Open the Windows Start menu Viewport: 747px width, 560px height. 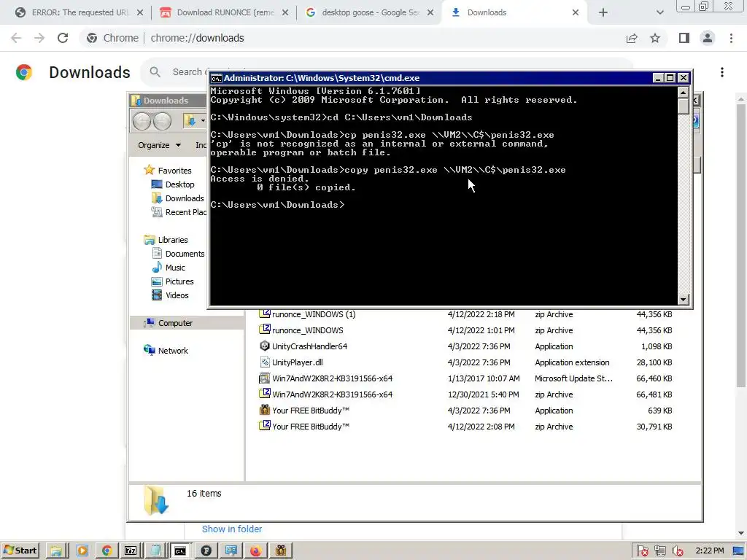click(x=20, y=551)
